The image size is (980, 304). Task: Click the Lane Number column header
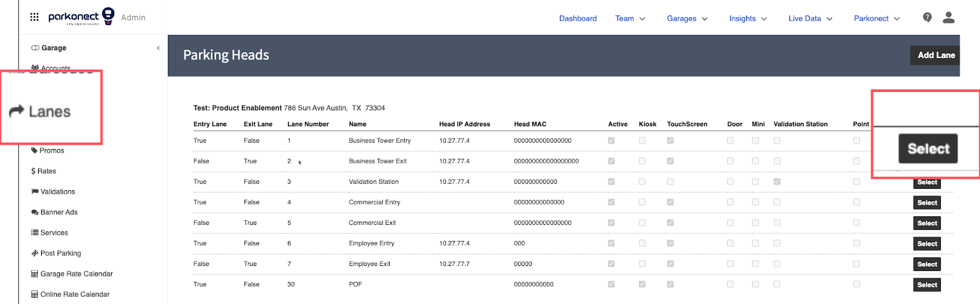point(308,124)
